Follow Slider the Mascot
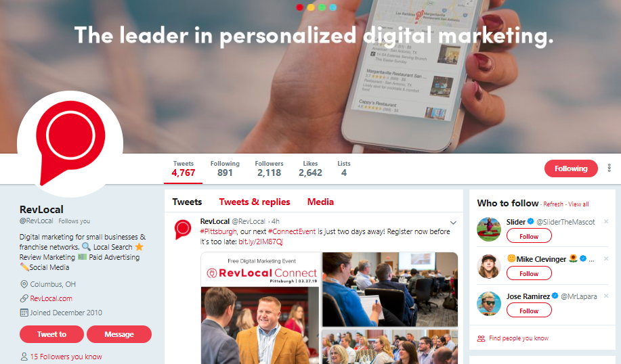This screenshot has height=364, width=621. pos(529,236)
